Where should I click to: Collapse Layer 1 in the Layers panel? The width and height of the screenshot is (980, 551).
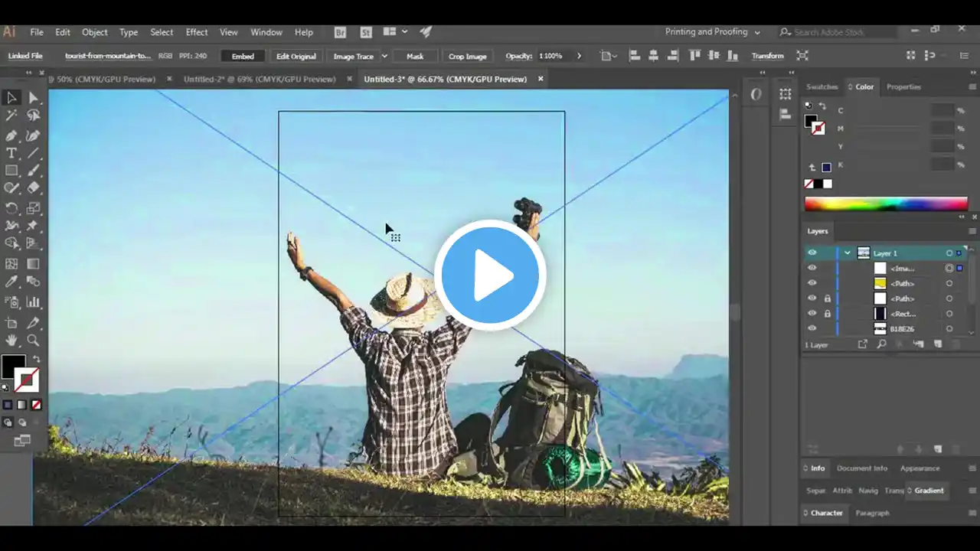848,253
